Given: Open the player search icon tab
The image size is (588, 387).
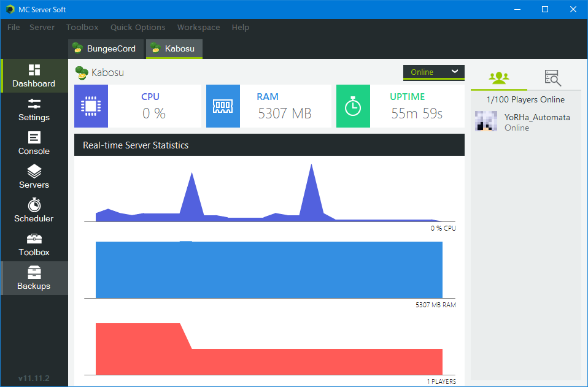Looking at the screenshot, I should (x=552, y=78).
